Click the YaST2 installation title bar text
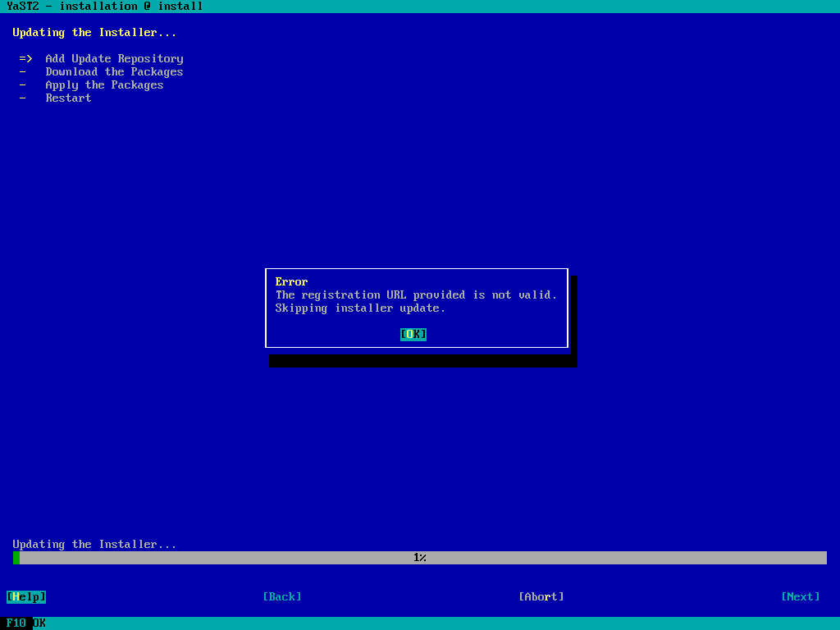 pos(104,7)
